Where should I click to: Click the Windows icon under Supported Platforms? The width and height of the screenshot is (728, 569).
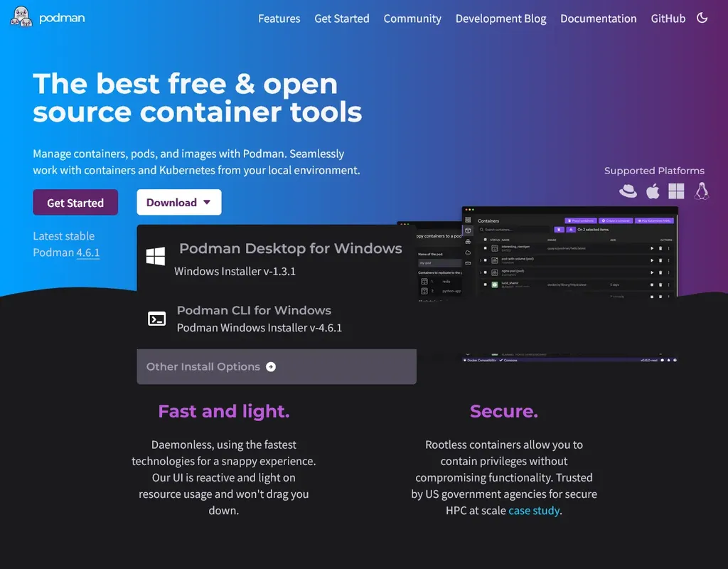tap(676, 191)
